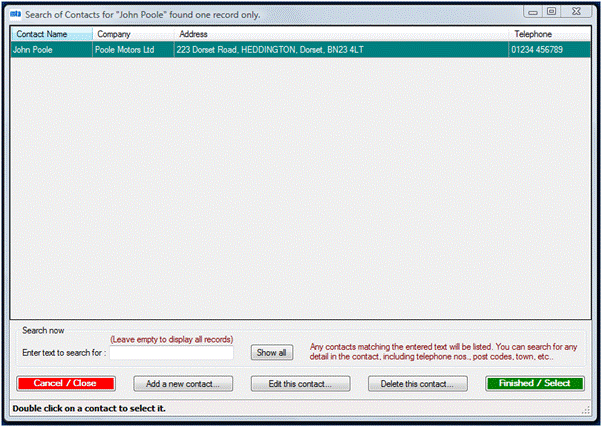Click the application icon in title bar
Screen dimensions: 602x427
point(14,13)
